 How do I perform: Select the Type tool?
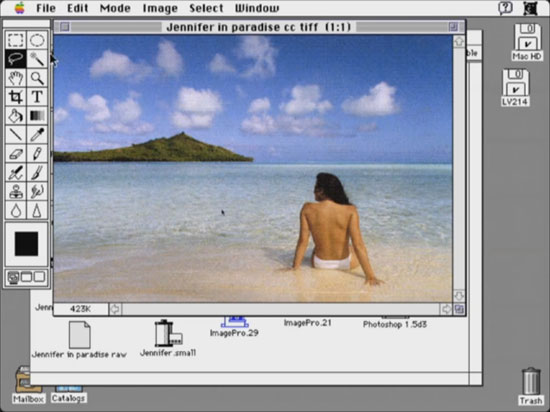pos(37,97)
